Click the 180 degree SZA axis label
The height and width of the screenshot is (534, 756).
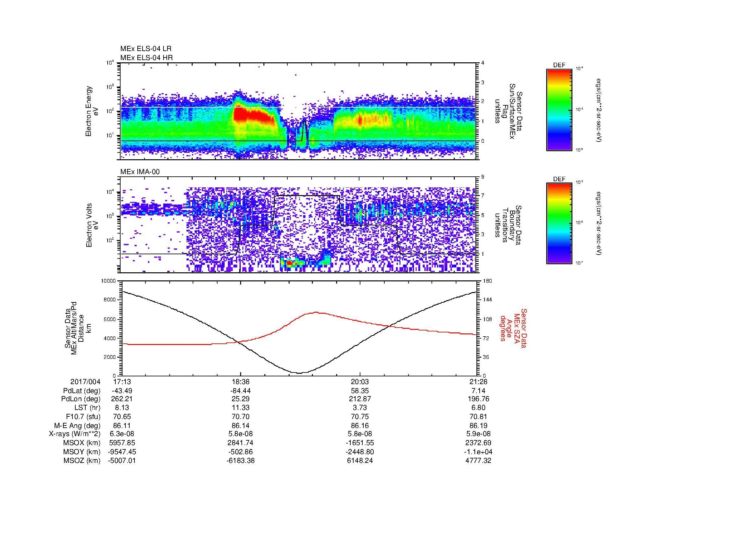488,281
